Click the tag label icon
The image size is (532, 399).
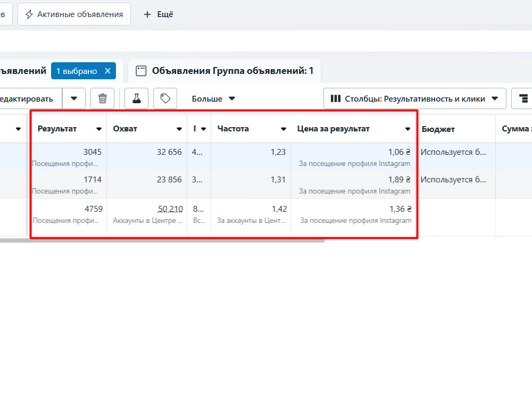click(x=165, y=99)
